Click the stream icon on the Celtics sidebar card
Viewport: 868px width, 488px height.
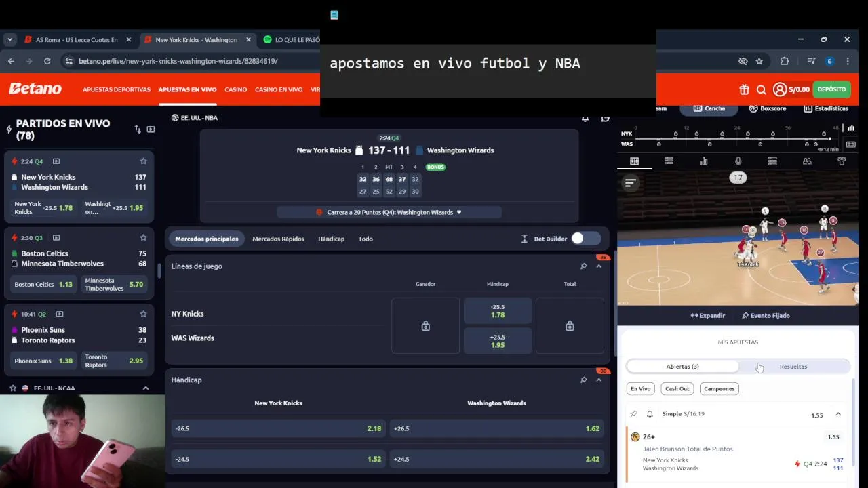56,238
